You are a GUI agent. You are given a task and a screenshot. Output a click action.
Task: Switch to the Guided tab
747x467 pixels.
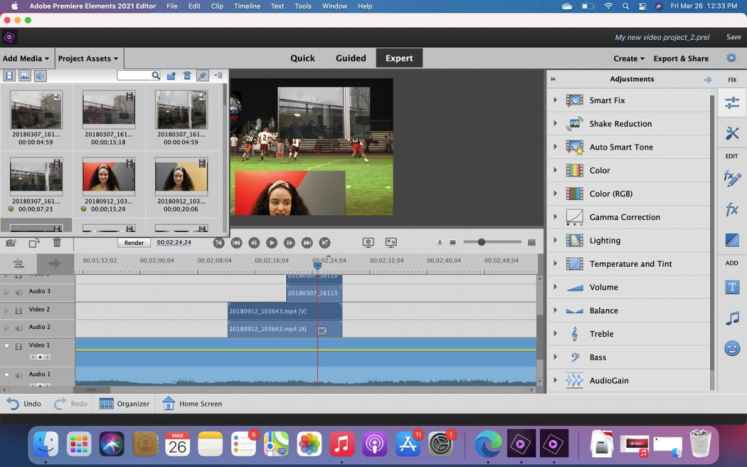coord(350,58)
